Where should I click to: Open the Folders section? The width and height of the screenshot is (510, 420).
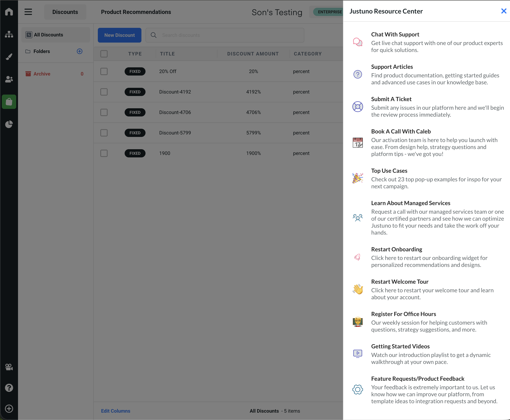pyautogui.click(x=42, y=51)
